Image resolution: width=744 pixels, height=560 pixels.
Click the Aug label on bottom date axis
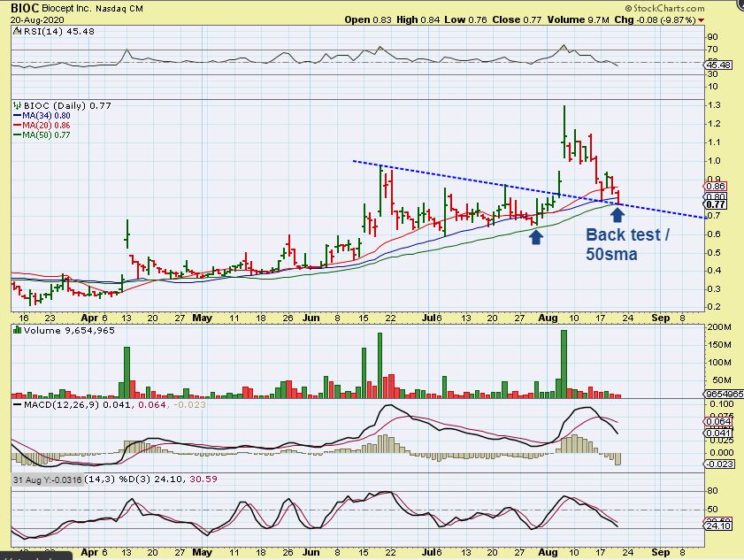click(x=548, y=552)
